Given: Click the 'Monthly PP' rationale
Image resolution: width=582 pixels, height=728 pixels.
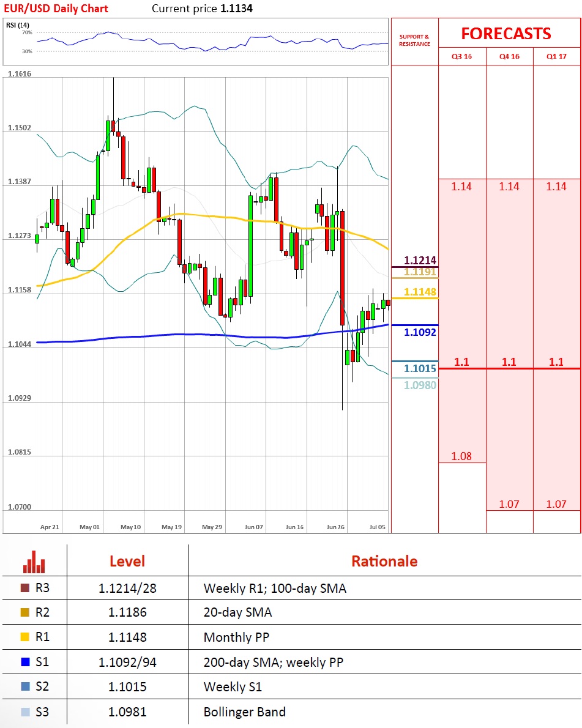Looking at the screenshot, I should 236,637.
